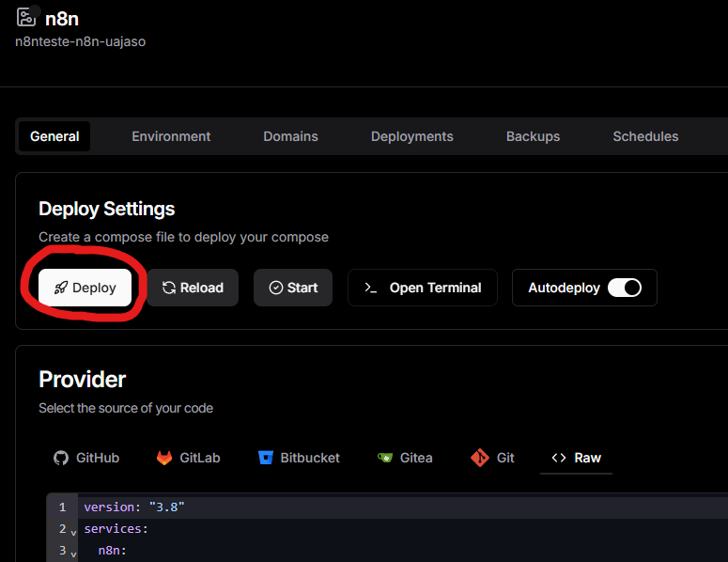Click the compose icon beside the n8n title
728x562 pixels.
pos(27,17)
